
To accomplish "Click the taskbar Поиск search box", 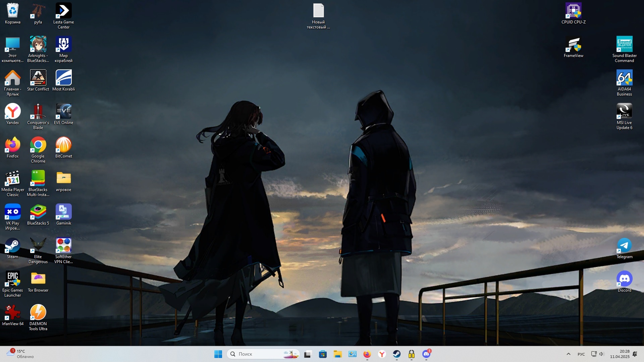I will pyautogui.click(x=263, y=354).
